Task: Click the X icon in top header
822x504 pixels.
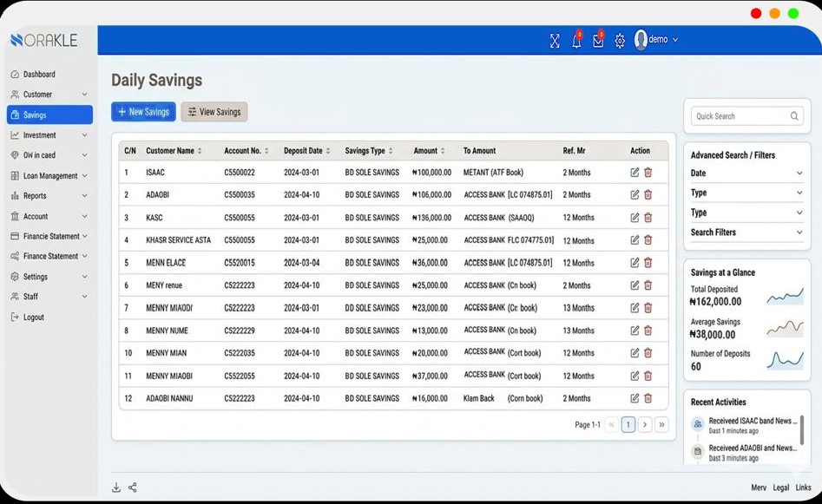Action: tap(555, 41)
